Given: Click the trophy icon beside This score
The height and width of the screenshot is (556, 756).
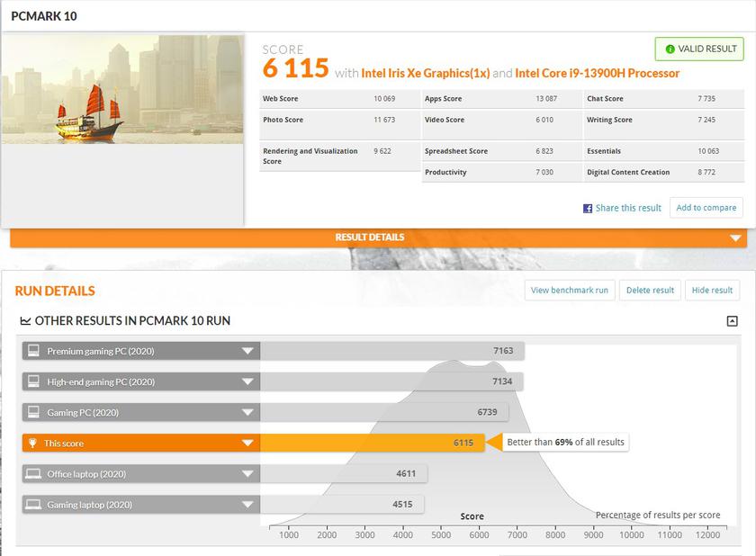Looking at the screenshot, I should pyautogui.click(x=33, y=443).
